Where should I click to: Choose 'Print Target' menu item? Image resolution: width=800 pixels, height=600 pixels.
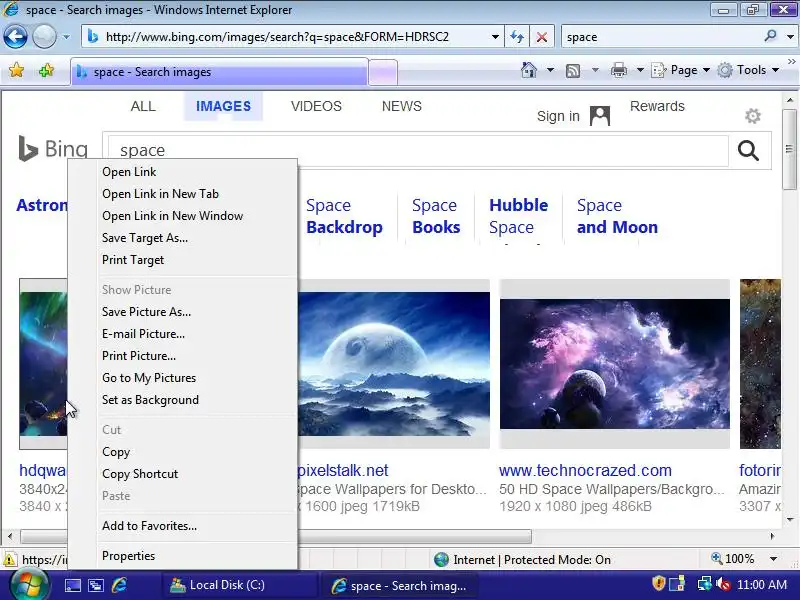[x=133, y=260]
